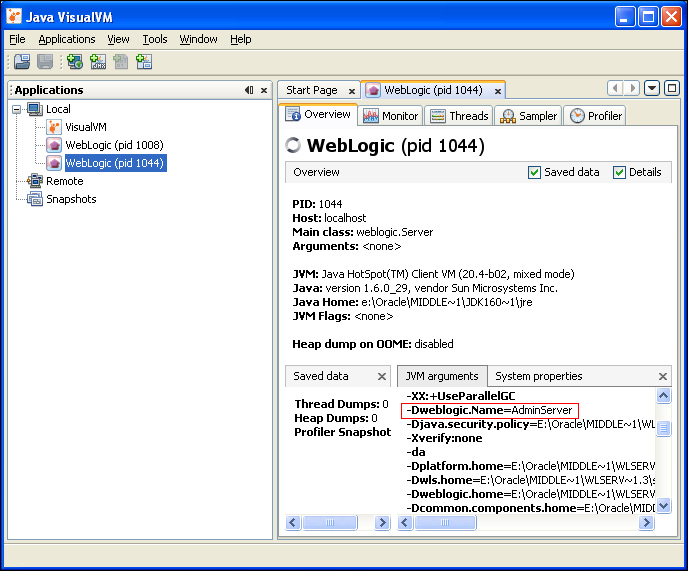Image resolution: width=688 pixels, height=571 pixels.
Task: Switch to the Profiler tab
Action: (595, 116)
